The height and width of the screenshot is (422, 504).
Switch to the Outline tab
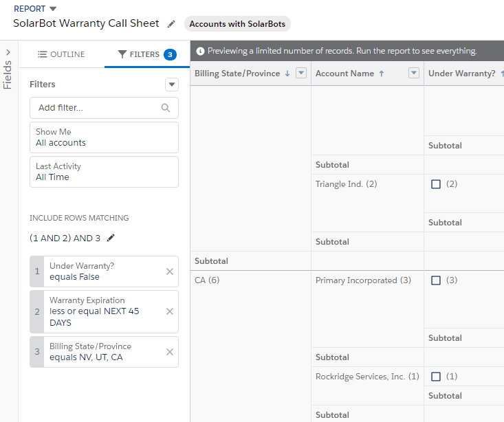point(61,54)
